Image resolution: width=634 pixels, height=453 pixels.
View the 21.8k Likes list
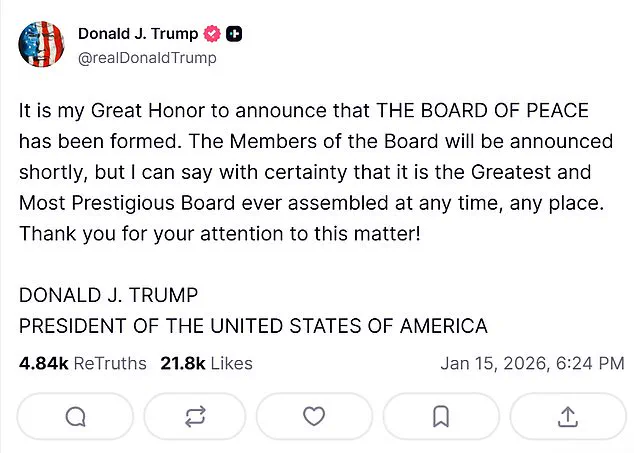tap(206, 363)
